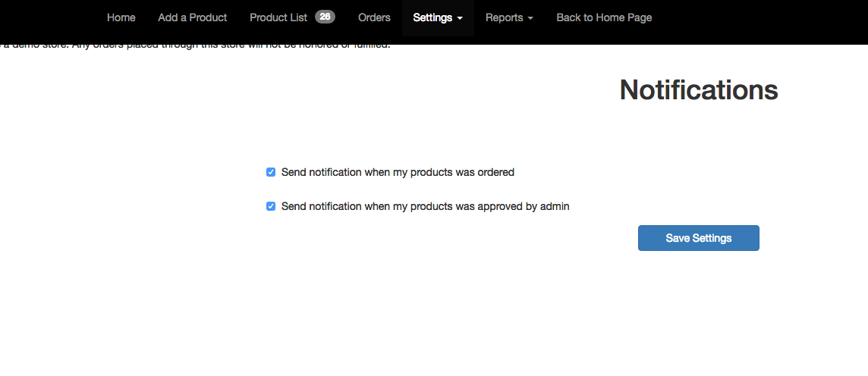Image resolution: width=868 pixels, height=376 pixels.
Task: Follow the Back to Home Page link
Action: coord(604,17)
